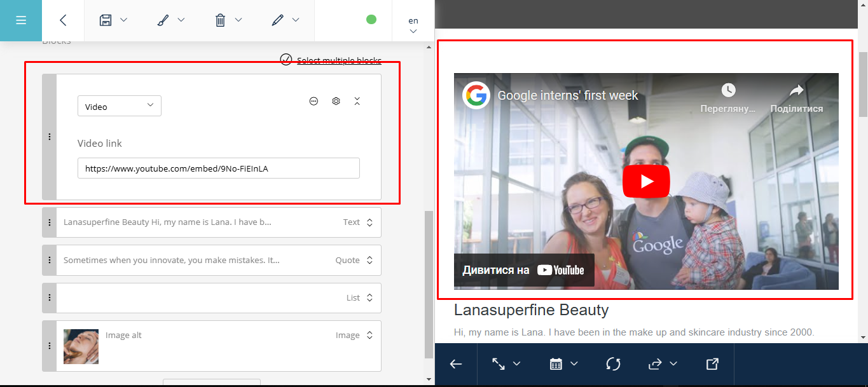Play the Google interns YouTube video
The image size is (868, 387).
(x=646, y=182)
